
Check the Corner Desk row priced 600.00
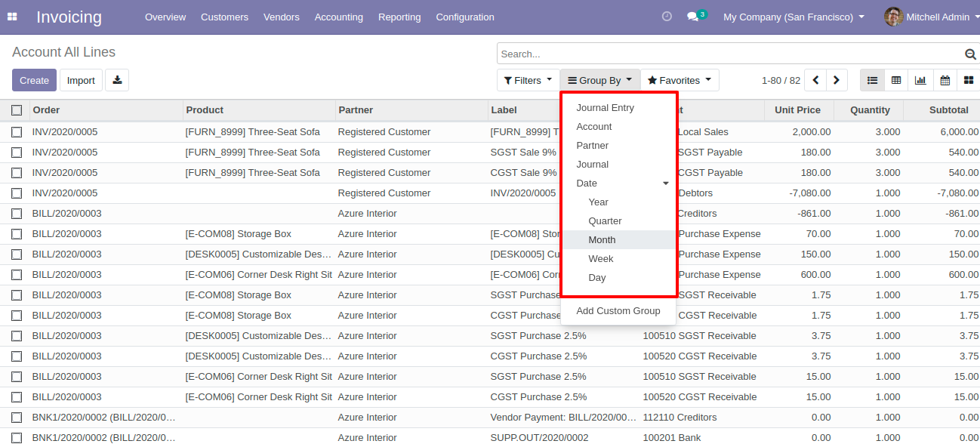tap(17, 275)
